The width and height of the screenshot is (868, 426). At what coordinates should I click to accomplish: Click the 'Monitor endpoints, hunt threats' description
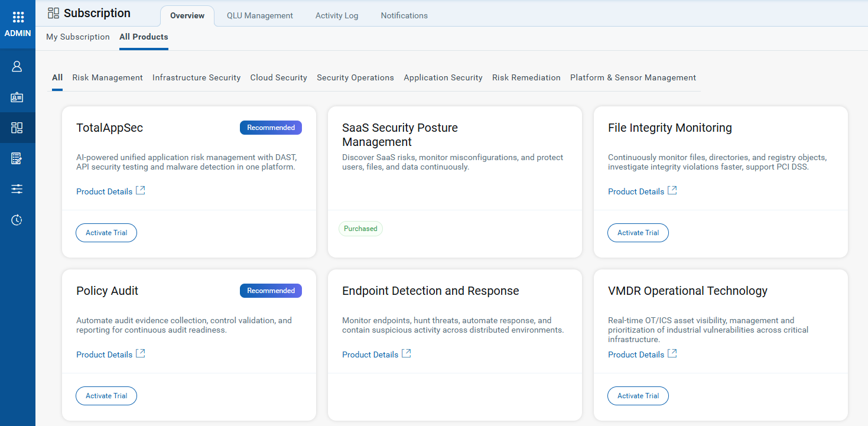453,325
